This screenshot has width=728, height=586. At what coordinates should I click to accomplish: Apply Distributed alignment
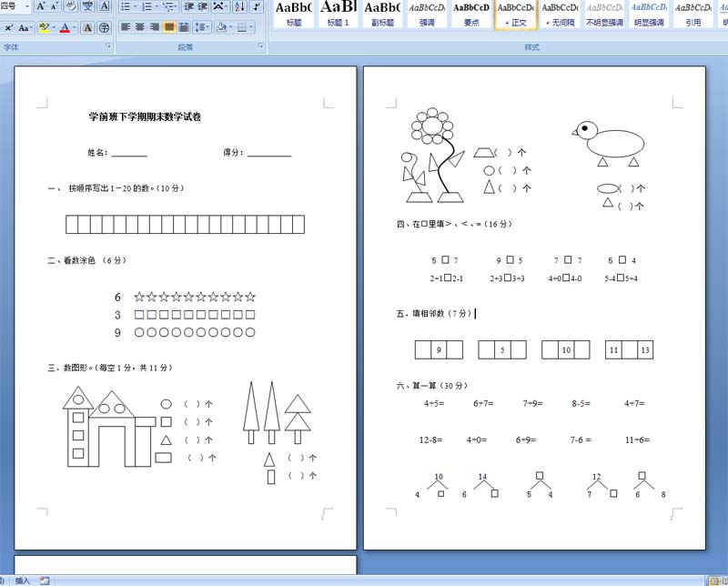(184, 28)
